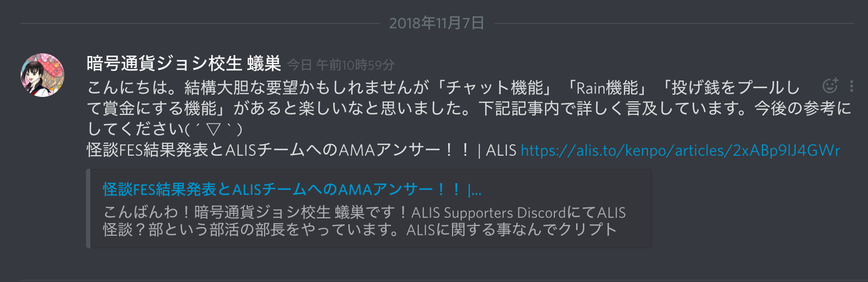Select the embed's left gray border bar
This screenshot has width=868, height=282.
(88, 209)
